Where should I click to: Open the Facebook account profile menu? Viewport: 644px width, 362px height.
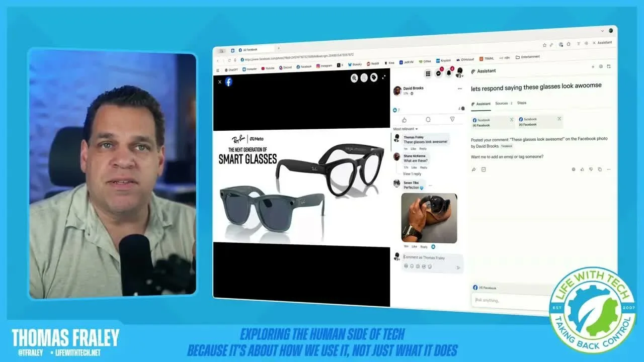coord(459,72)
